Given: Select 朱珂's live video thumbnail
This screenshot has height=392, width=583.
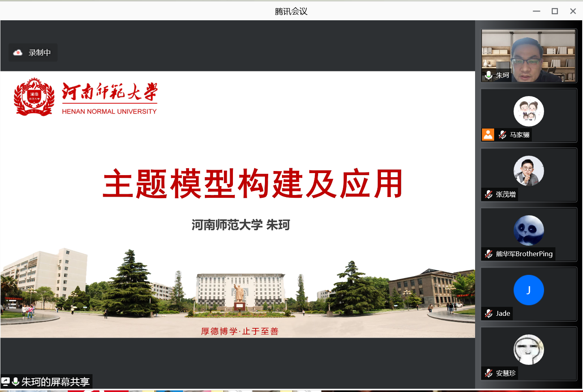Looking at the screenshot, I should point(529,56).
